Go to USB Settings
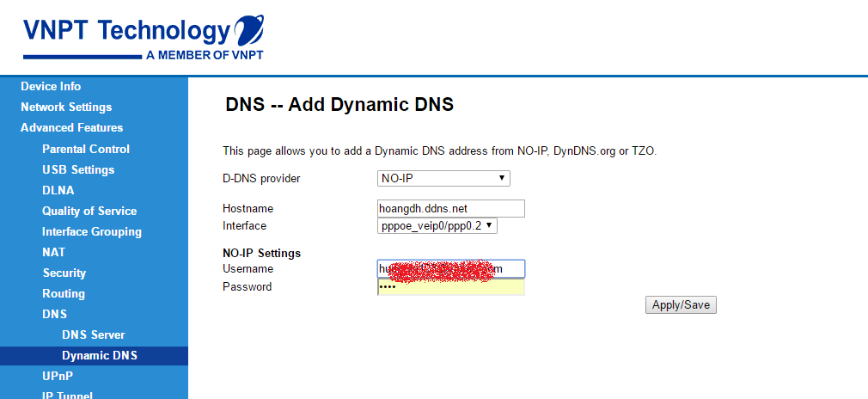Viewport: 868px width, 399px height. [x=78, y=169]
